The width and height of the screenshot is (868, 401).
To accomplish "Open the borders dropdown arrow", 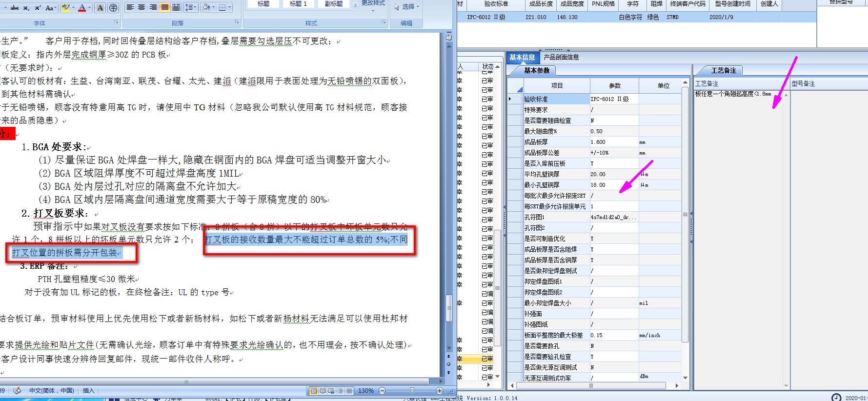I will tap(230, 7).
